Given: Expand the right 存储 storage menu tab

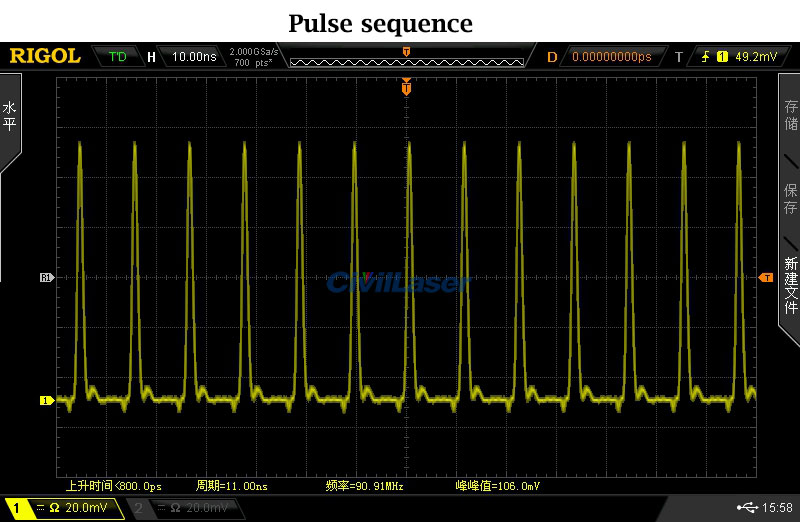Looking at the screenshot, I should (x=790, y=117).
